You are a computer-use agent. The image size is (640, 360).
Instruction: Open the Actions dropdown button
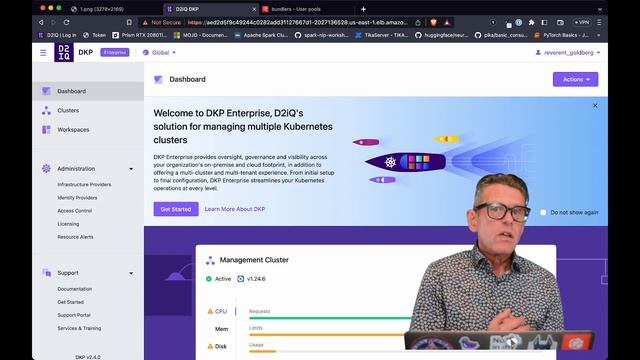(576, 80)
